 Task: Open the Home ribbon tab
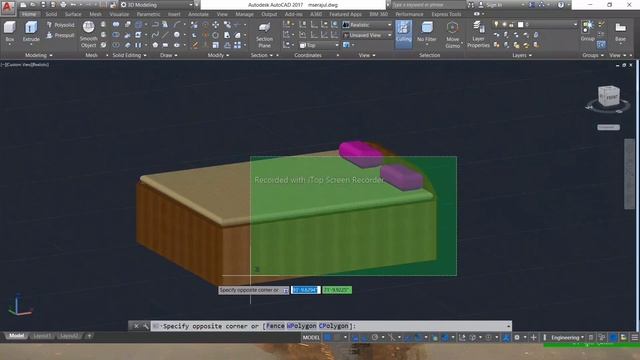point(29,14)
